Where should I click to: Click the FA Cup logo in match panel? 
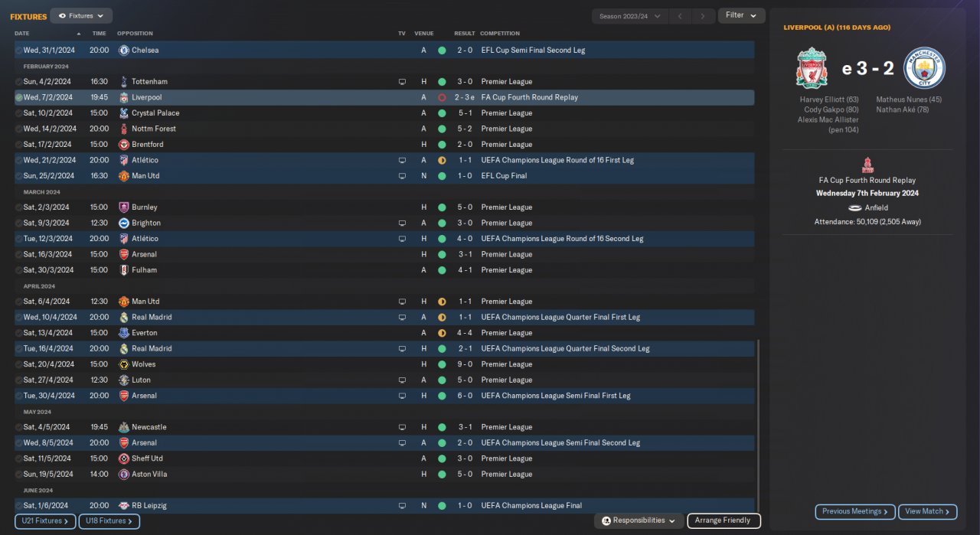pos(867,165)
